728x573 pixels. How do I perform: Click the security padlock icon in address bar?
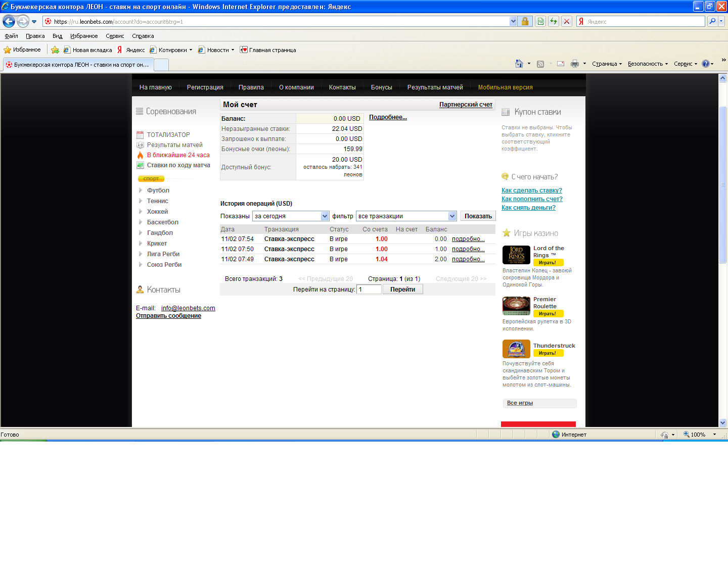[x=525, y=21]
